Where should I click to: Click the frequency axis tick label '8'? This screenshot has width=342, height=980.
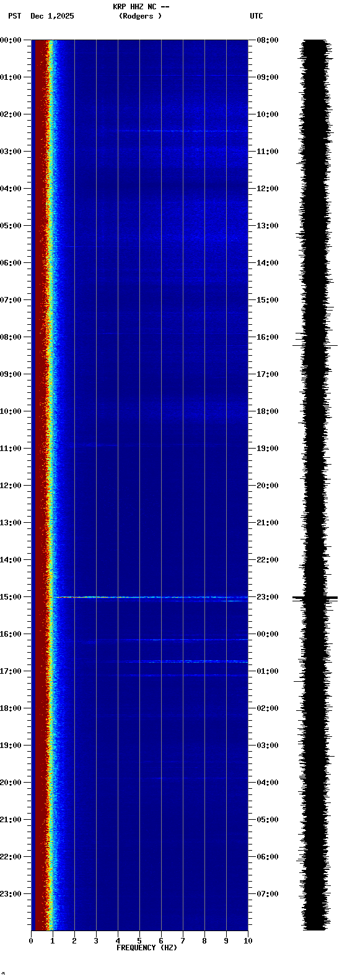pos(204,941)
